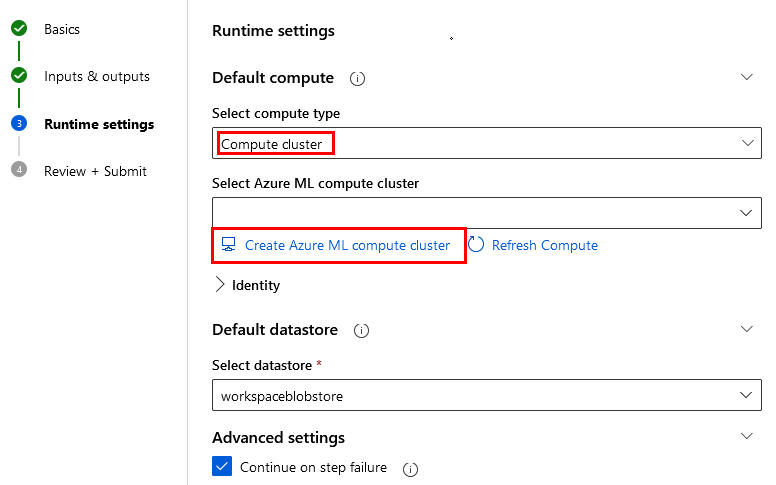Viewport: 776px width, 485px height.
Task: Go to the Basics step
Action: click(x=62, y=29)
